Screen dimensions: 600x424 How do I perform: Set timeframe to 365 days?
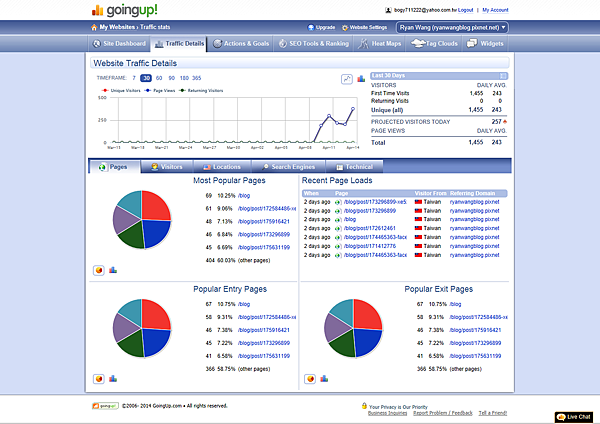197,78
